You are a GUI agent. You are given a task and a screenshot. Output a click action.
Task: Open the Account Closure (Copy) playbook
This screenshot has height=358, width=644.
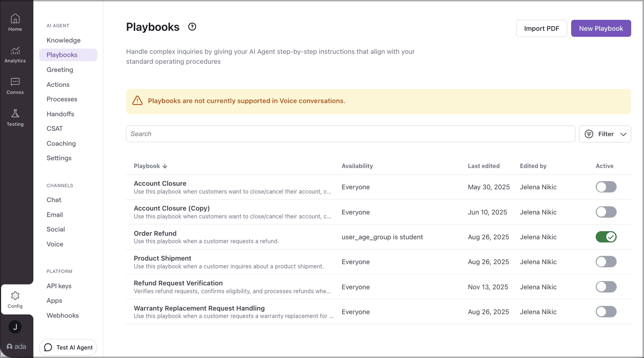click(x=171, y=208)
